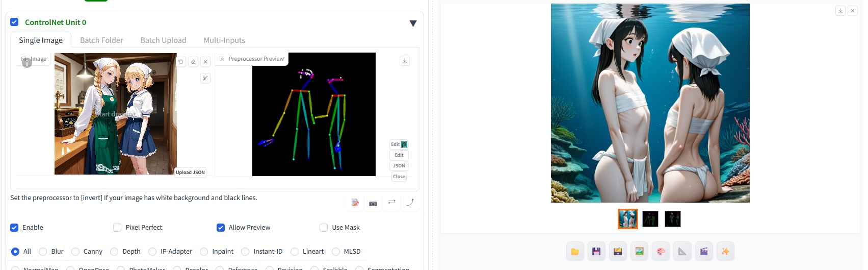Send to extras using the ruler triangle icon
Screen dimensions: 868x270
pos(682,251)
